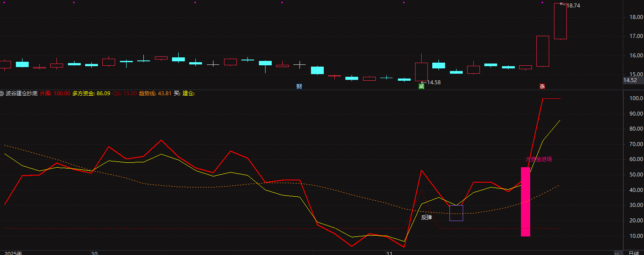The height and width of the screenshot is (255, 644).
Task: Select the tall red candle at 18.74
Action: 560,21
